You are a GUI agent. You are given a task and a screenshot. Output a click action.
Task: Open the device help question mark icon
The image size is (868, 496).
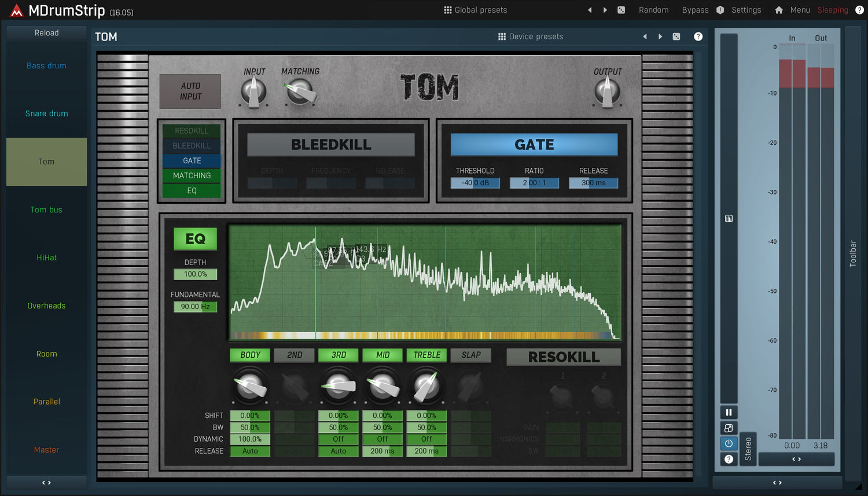tap(698, 36)
